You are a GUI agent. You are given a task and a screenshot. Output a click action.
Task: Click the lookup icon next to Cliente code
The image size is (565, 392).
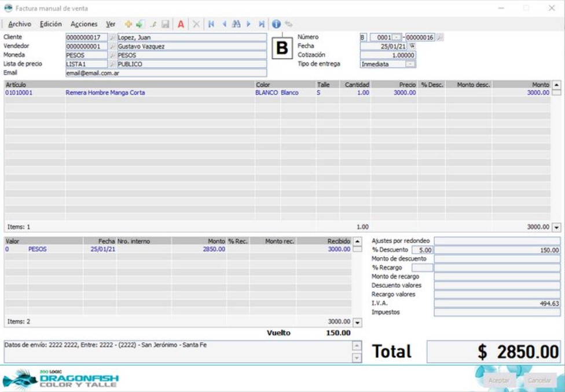point(112,37)
